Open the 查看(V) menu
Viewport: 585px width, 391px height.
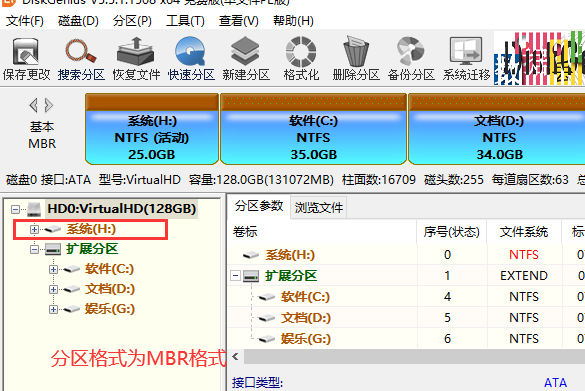coord(239,21)
